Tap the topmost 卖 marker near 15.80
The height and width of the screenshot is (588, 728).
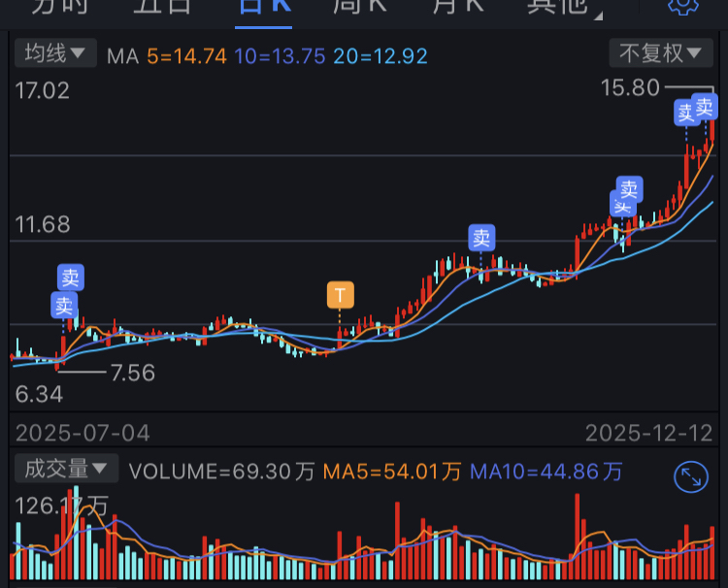(x=705, y=107)
